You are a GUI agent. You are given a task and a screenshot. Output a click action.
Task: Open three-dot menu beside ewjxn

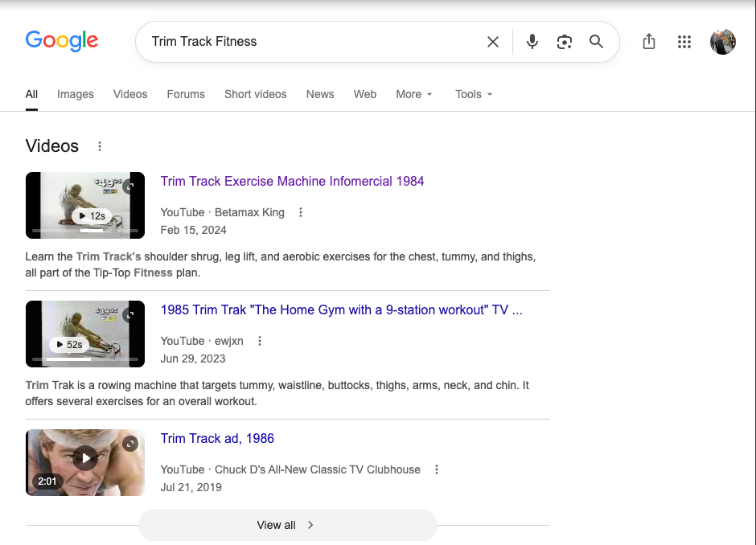pos(260,341)
